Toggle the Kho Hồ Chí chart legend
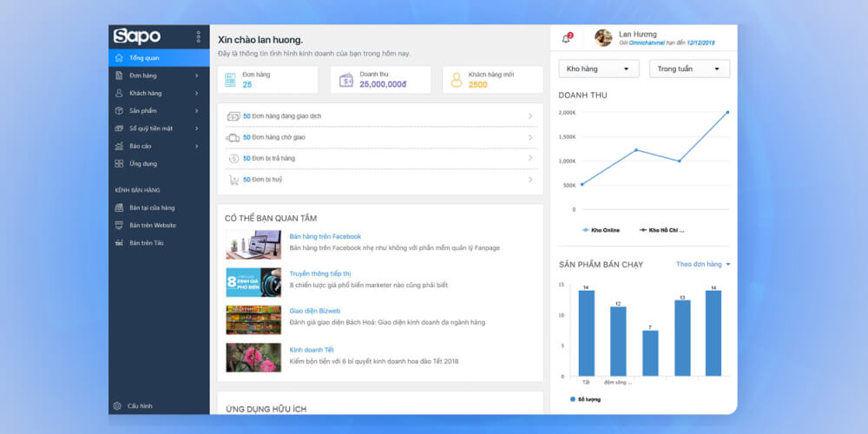Image resolution: width=868 pixels, height=434 pixels. pos(661,230)
